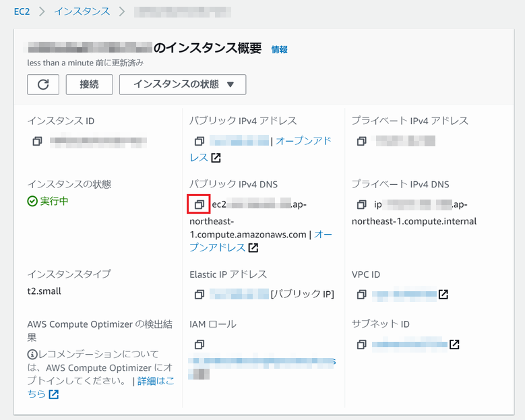Image resolution: width=525 pixels, height=420 pixels.
Task: Copy the Elastic IP address
Action: tap(199, 295)
